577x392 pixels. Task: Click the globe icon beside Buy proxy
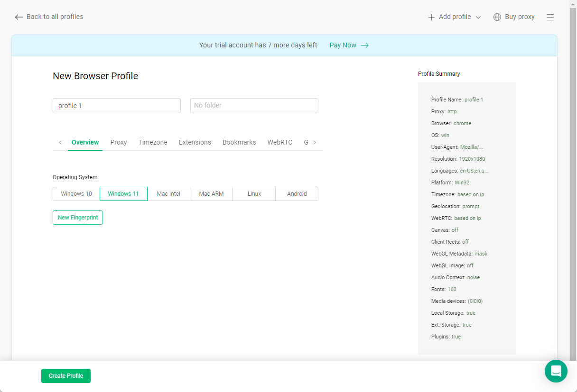click(497, 17)
